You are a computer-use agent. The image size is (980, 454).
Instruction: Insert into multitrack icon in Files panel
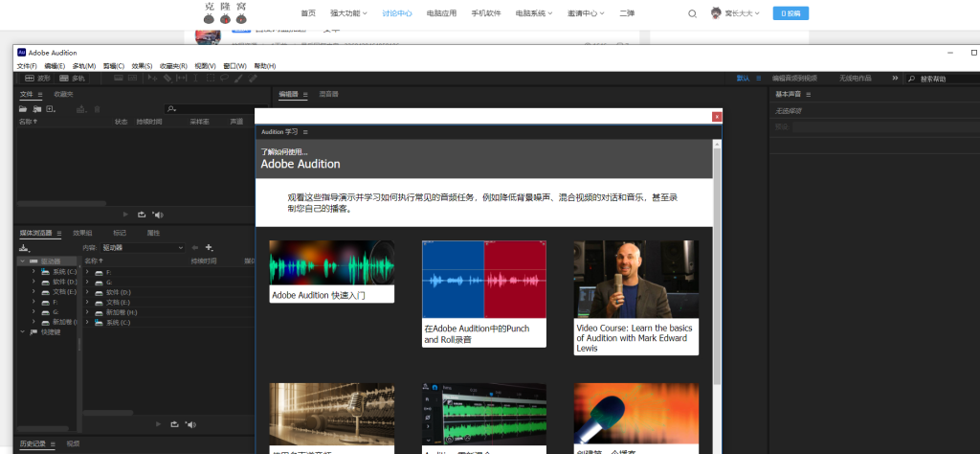tap(82, 109)
